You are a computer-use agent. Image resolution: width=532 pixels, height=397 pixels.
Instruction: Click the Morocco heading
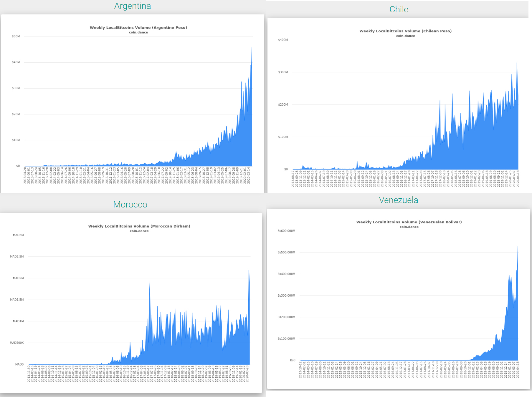pyautogui.click(x=130, y=205)
